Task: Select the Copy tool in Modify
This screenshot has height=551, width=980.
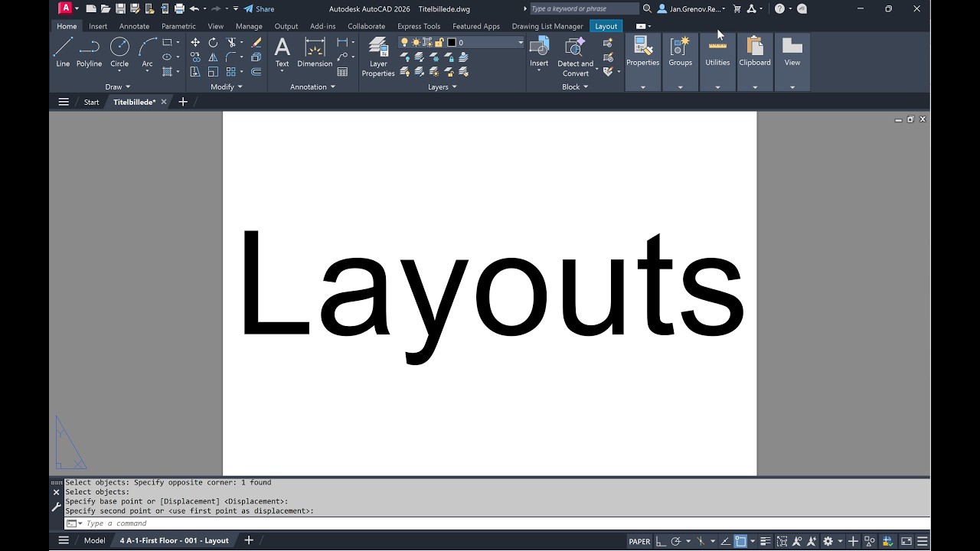Action: (x=195, y=57)
